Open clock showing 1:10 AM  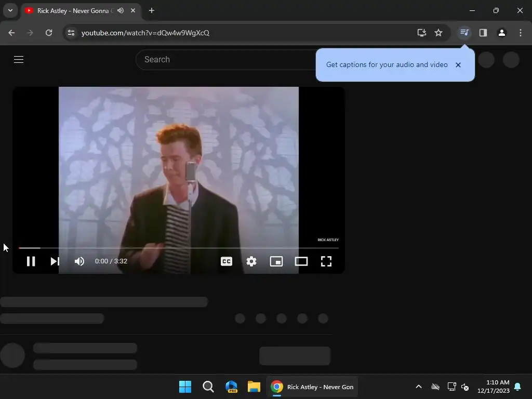[x=494, y=387]
